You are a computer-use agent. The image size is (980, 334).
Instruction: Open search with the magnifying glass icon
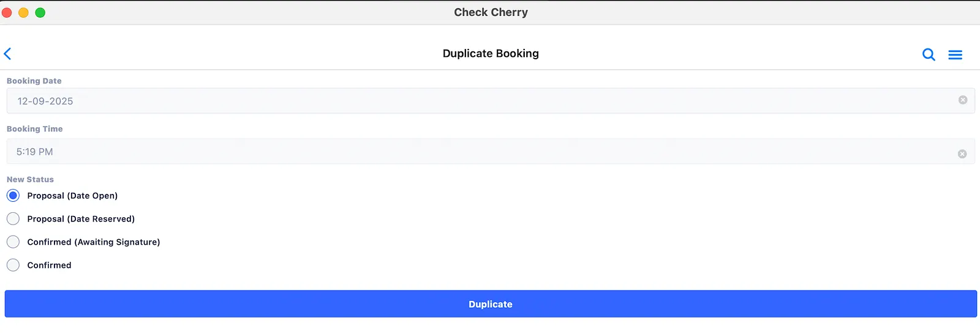coord(929,54)
